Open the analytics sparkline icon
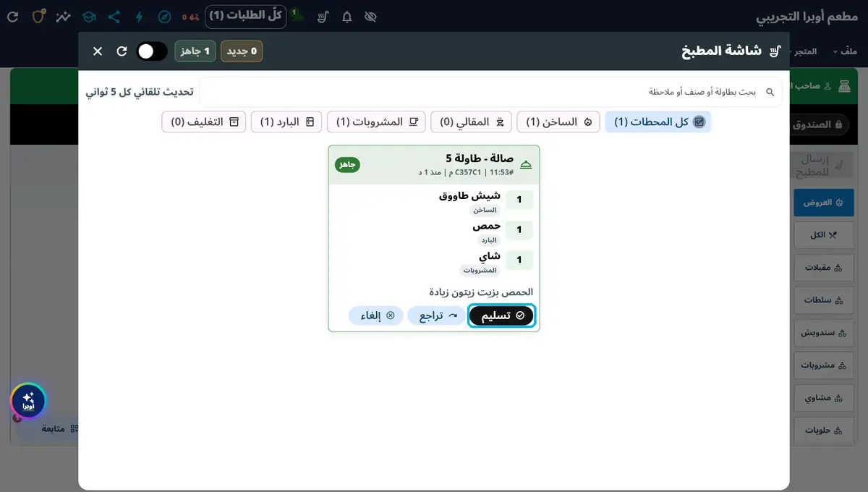Image resolution: width=868 pixels, height=492 pixels. [64, 16]
